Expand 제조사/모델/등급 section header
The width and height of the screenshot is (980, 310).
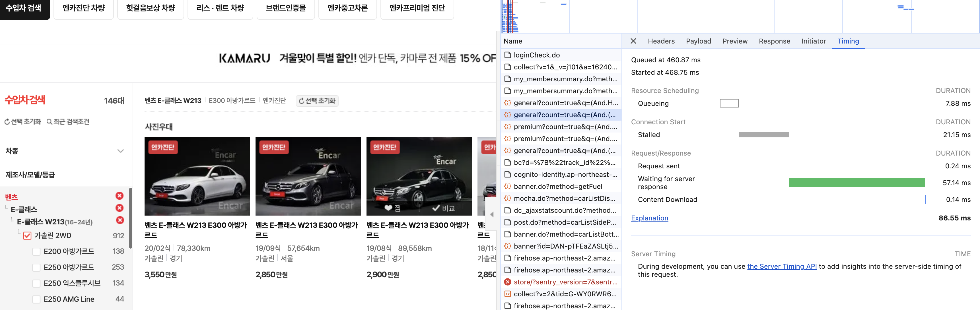coord(30,175)
